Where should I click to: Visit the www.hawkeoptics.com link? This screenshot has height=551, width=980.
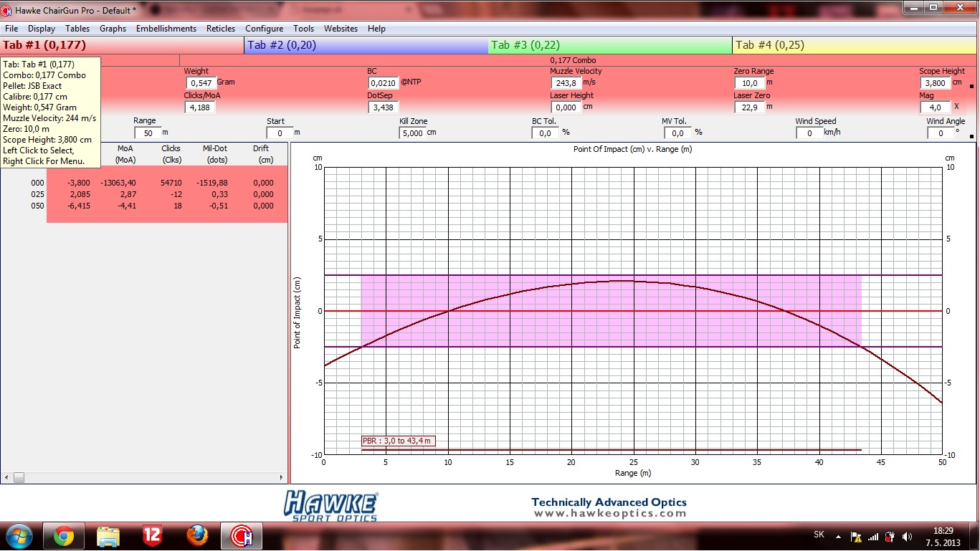(610, 514)
